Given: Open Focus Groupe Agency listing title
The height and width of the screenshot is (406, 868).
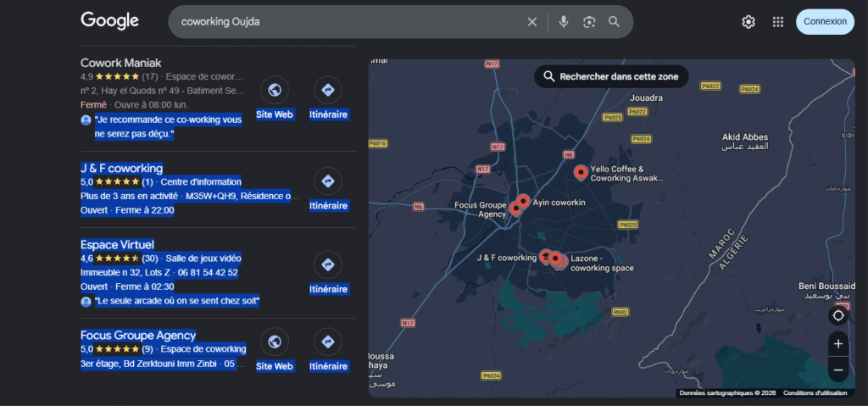Looking at the screenshot, I should [x=138, y=335].
